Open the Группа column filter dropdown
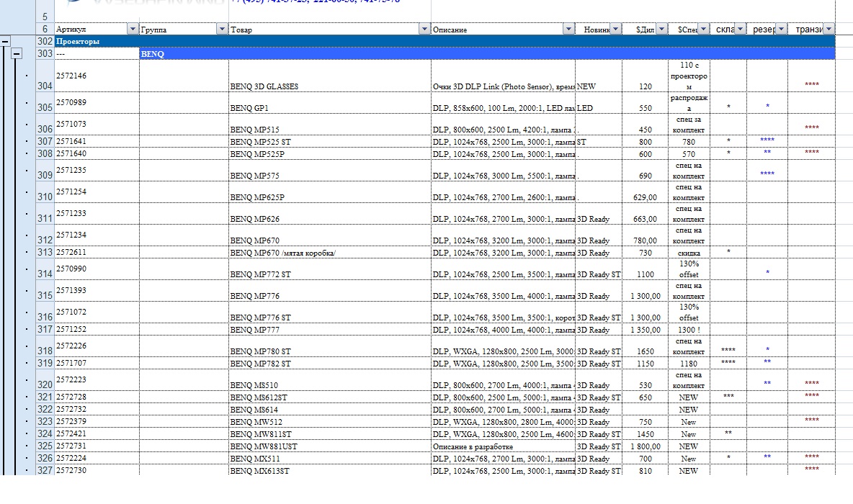 click(221, 29)
